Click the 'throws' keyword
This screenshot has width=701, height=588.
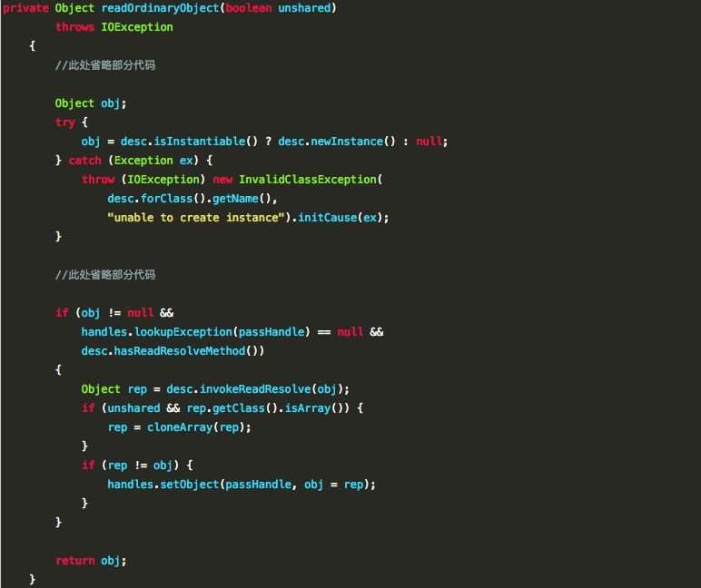74,27
